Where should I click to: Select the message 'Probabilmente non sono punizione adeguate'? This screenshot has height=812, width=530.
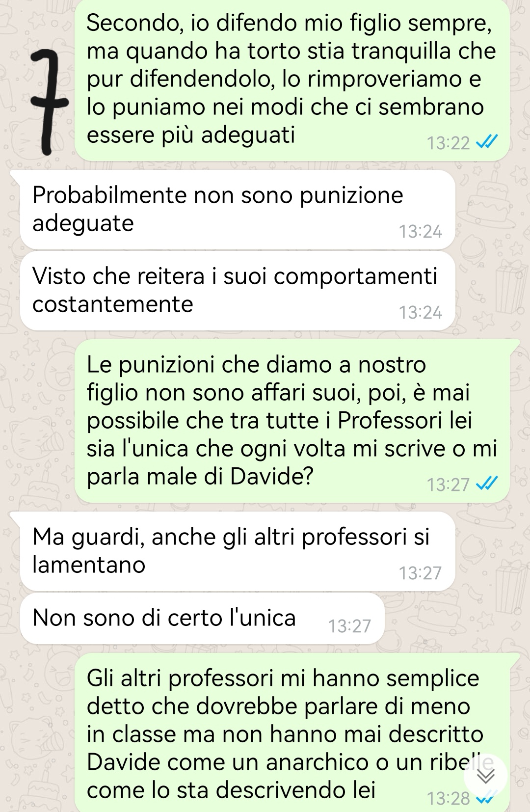point(238,210)
